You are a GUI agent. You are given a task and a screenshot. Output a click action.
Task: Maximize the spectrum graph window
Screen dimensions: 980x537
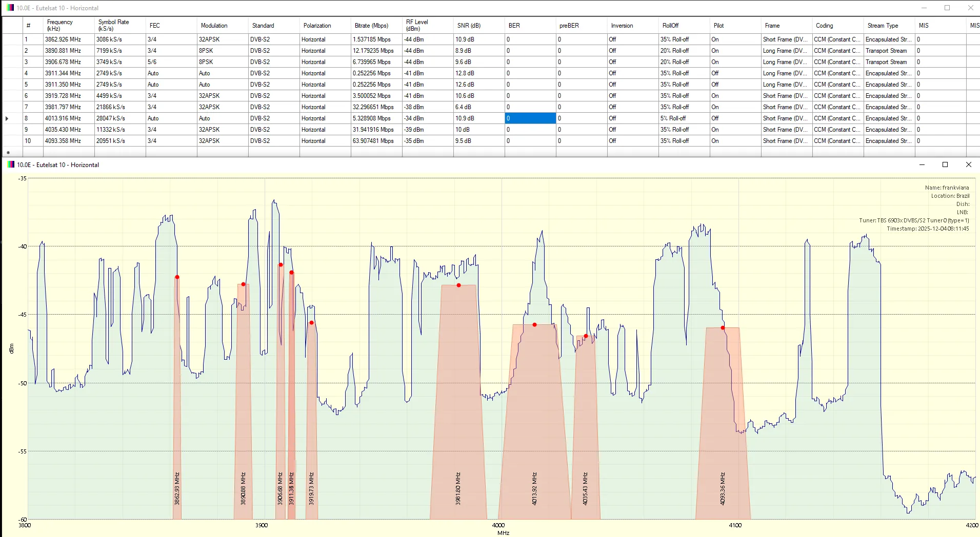[945, 164]
